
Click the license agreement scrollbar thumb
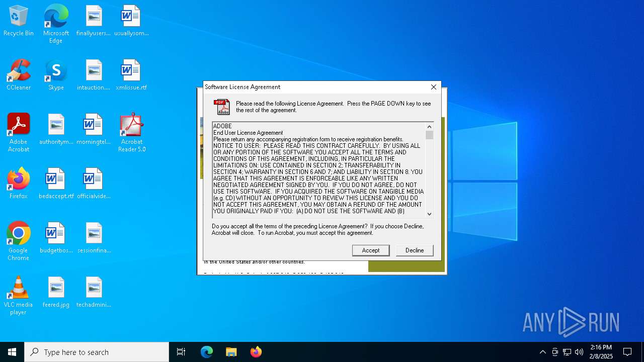click(429, 135)
